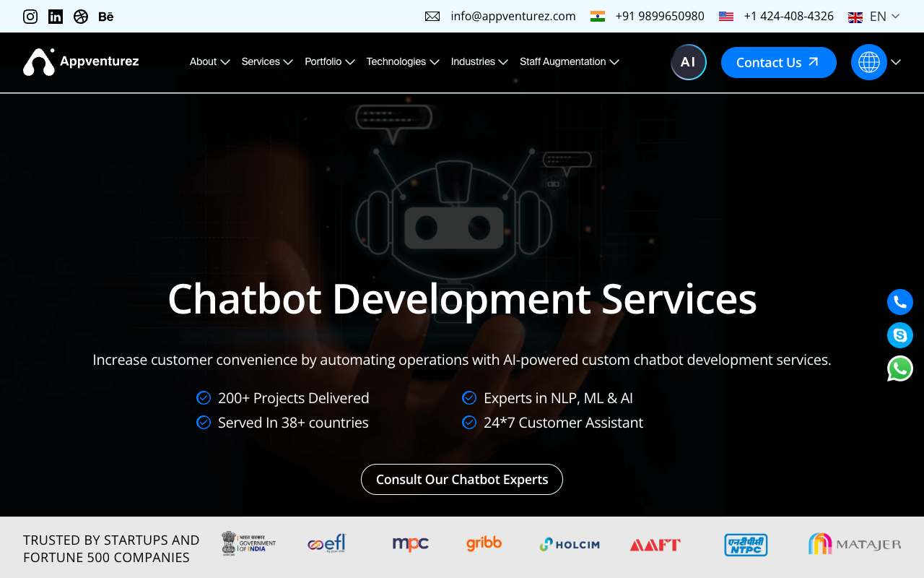Click the Matajer client logo
Image resolution: width=924 pixels, height=578 pixels.
(x=855, y=544)
